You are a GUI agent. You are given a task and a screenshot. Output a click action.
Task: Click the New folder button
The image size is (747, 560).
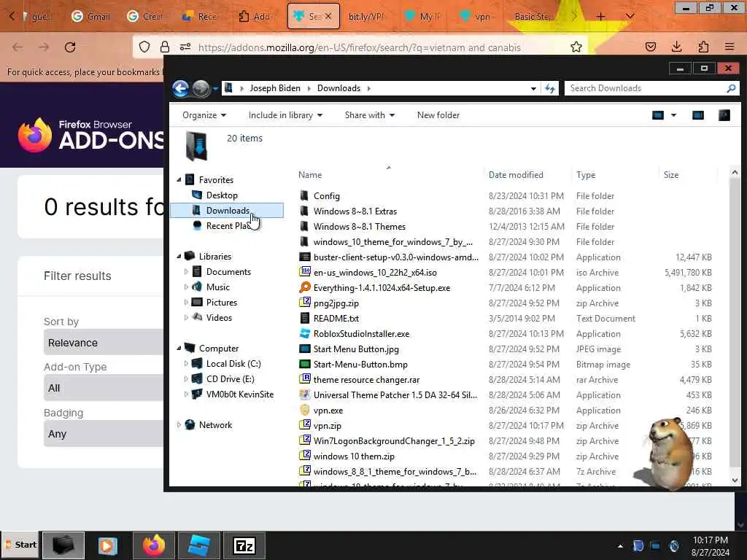click(x=438, y=115)
